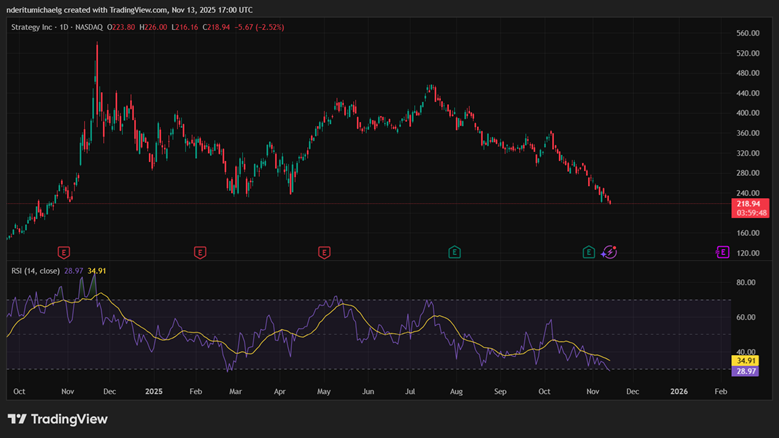Select the red earnings marker near May 2025
This screenshot has height=438, width=779.
click(324, 252)
